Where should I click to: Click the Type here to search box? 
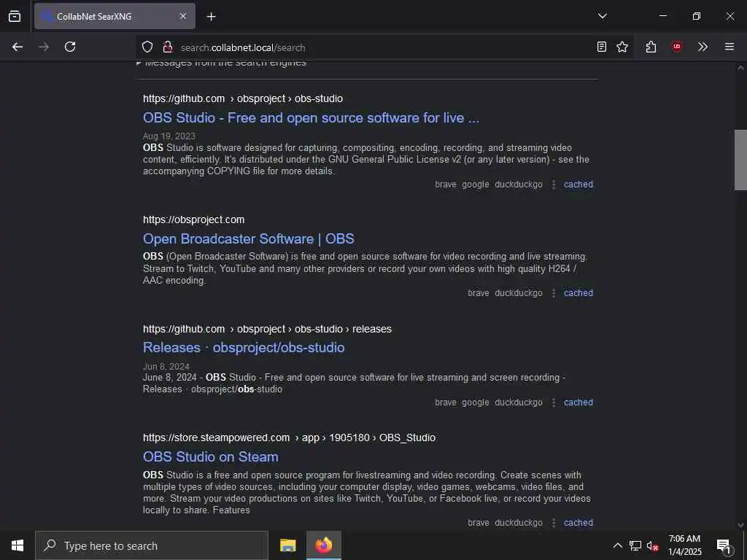tap(152, 545)
